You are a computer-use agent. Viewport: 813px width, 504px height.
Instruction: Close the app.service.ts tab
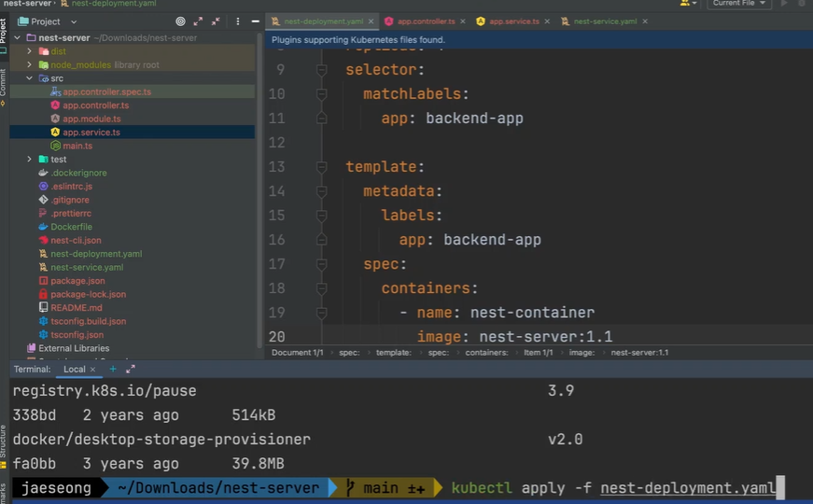click(547, 21)
